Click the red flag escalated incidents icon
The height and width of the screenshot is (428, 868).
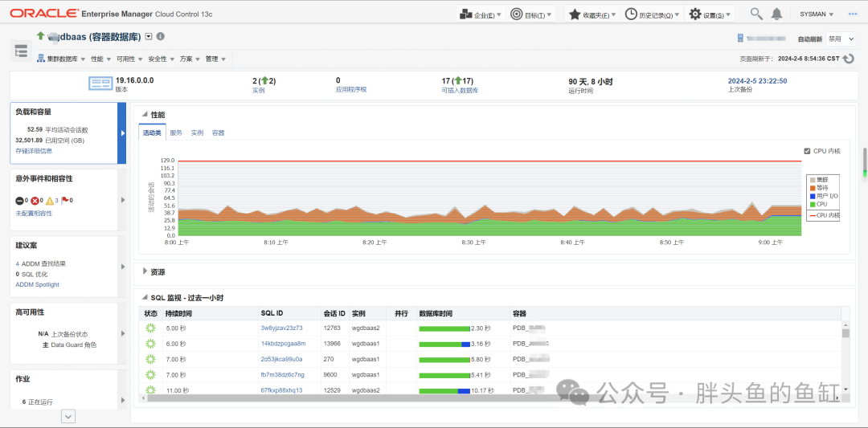tap(65, 200)
